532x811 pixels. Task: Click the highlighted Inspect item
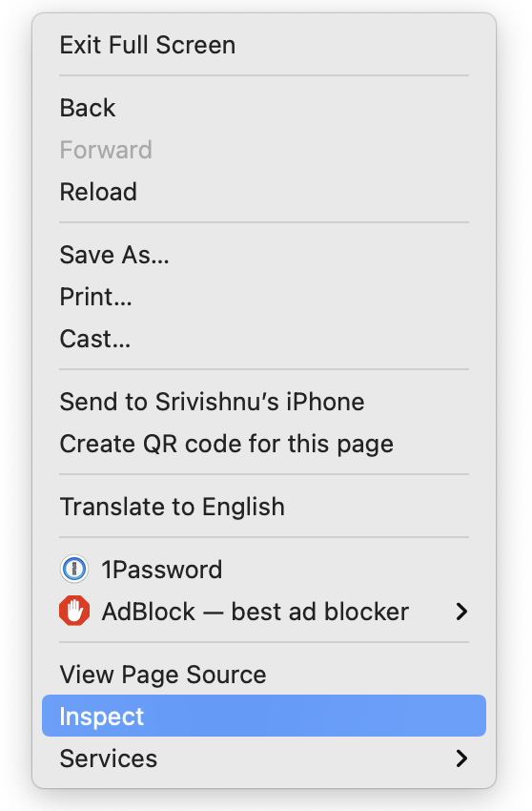[x=264, y=716]
